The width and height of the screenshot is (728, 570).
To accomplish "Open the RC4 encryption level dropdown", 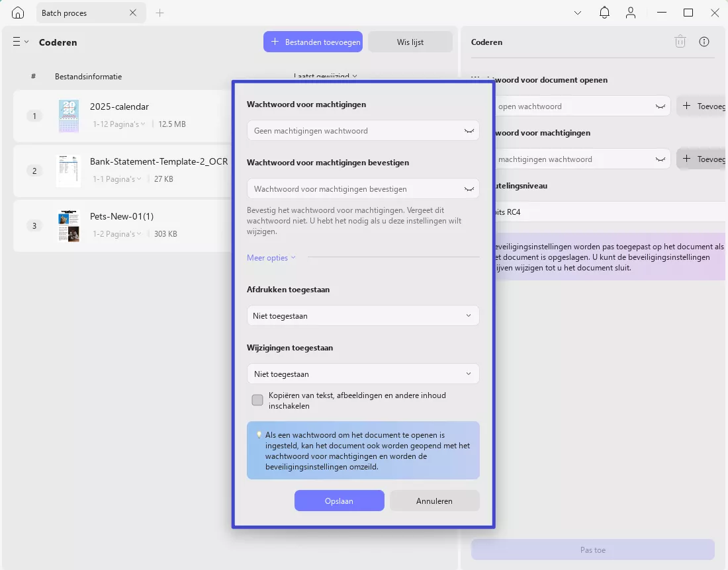I will pos(610,212).
